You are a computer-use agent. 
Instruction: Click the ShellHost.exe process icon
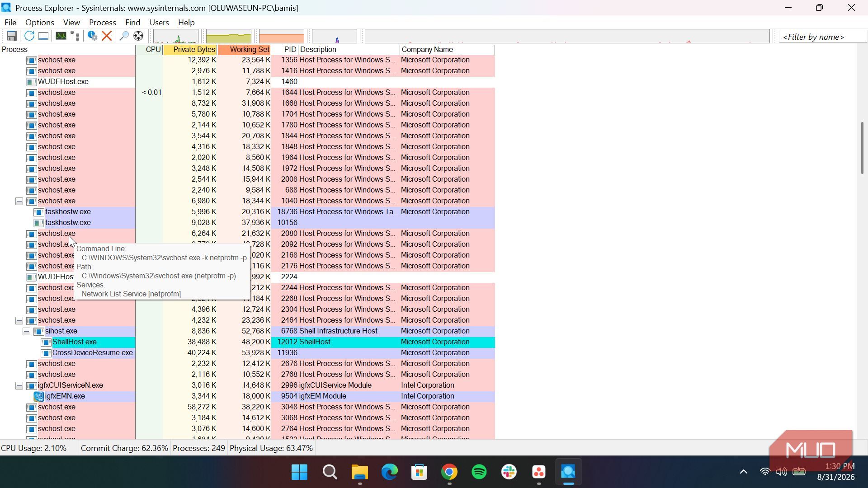coord(46,342)
